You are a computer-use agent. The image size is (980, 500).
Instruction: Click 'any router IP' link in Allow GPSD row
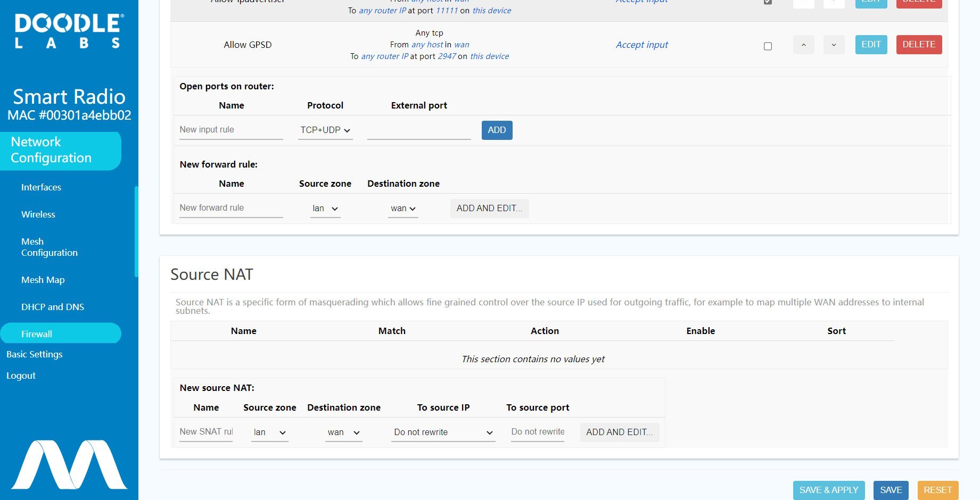coord(384,56)
